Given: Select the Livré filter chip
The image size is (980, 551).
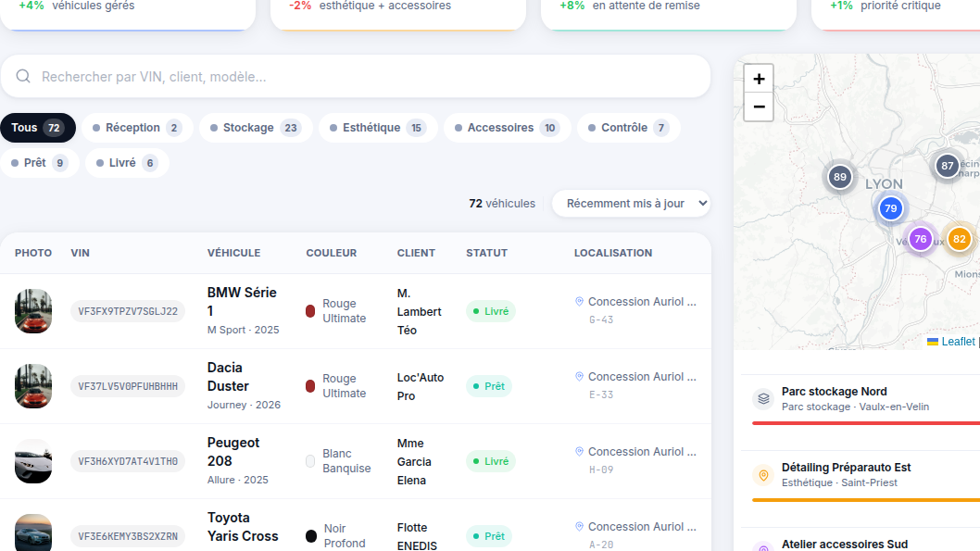Looking at the screenshot, I should tap(127, 163).
